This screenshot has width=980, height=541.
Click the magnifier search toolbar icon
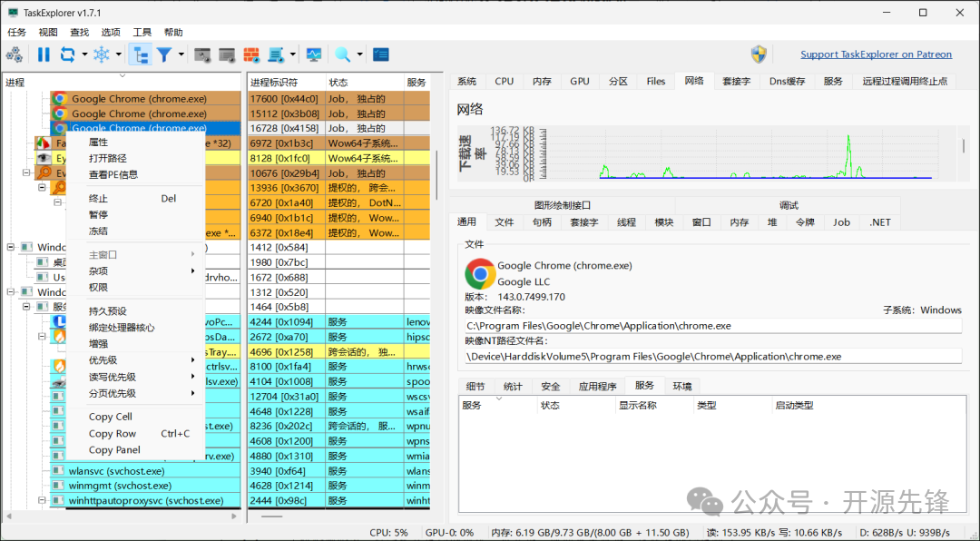pyautogui.click(x=344, y=54)
